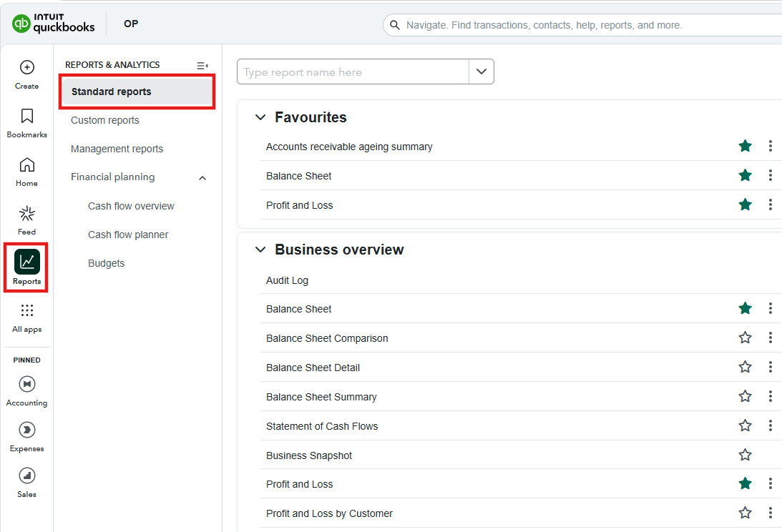This screenshot has height=532, width=782.
Task: Unfavourite Accounts receivable ageing summary star
Action: pyautogui.click(x=745, y=146)
